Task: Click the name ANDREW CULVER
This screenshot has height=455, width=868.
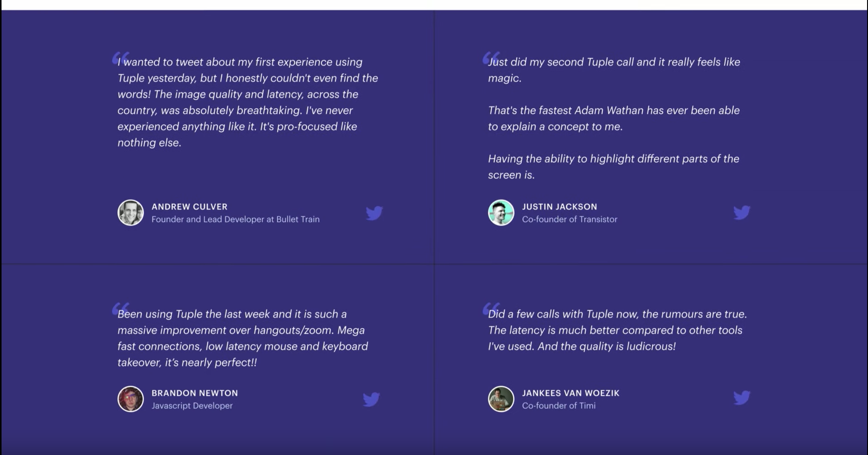Action: 189,207
